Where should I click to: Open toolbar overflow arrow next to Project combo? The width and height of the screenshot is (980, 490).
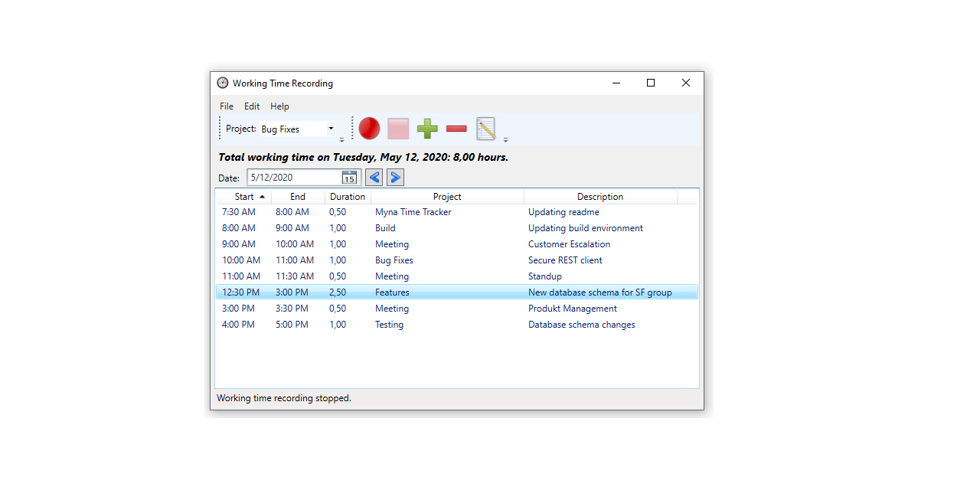click(342, 140)
